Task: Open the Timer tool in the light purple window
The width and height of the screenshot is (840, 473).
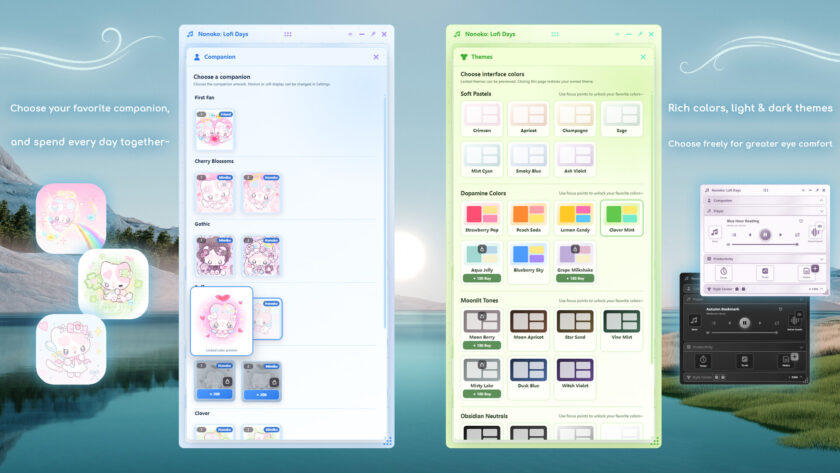Action: 723,272
